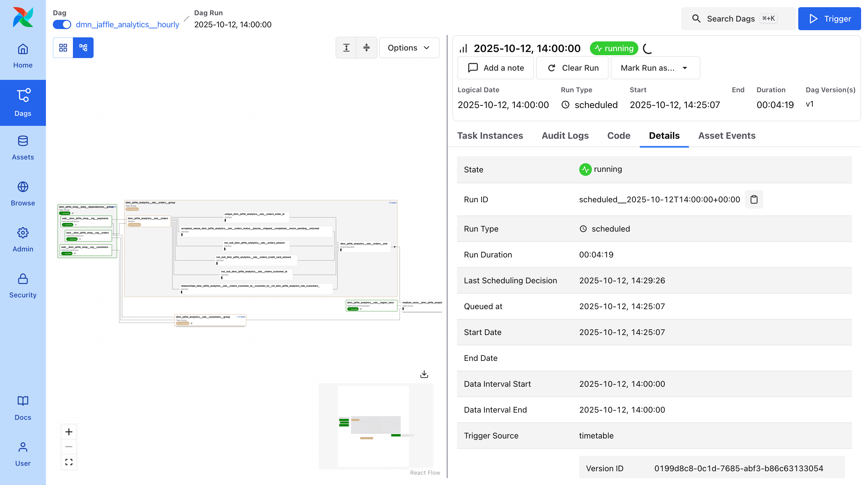Image resolution: width=868 pixels, height=485 pixels.
Task: Click the Clear Run button
Action: pyautogui.click(x=572, y=68)
